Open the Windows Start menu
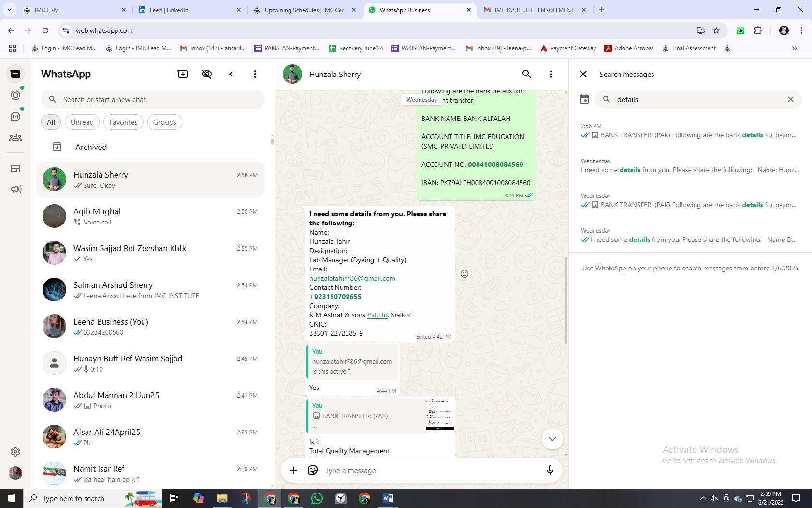The width and height of the screenshot is (812, 508). [12, 498]
